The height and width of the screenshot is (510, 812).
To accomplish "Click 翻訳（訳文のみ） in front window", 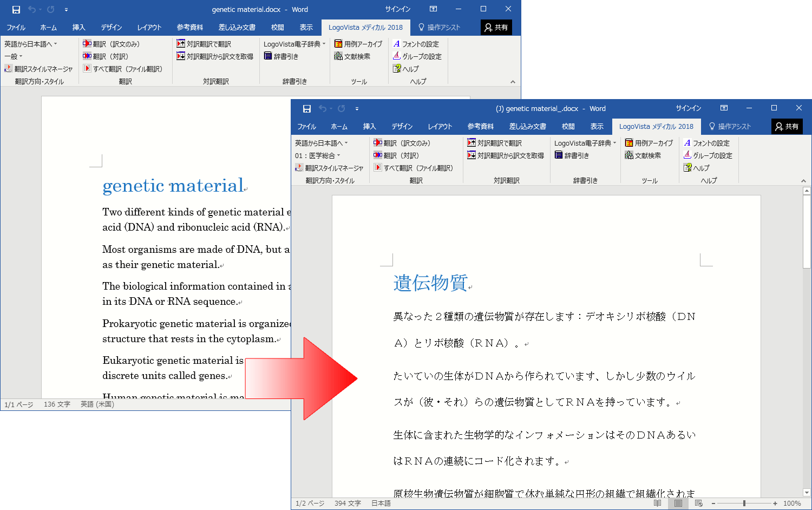I will [x=402, y=143].
